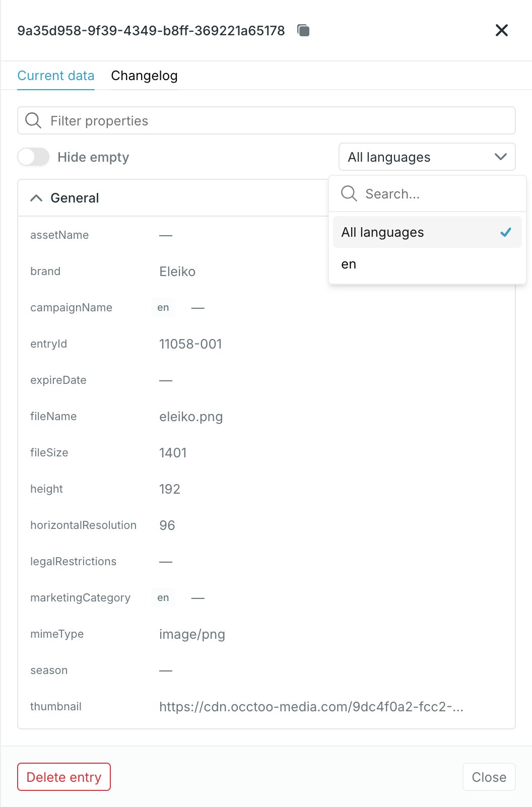
Task: Click the marketingCategory property label
Action: (80, 598)
